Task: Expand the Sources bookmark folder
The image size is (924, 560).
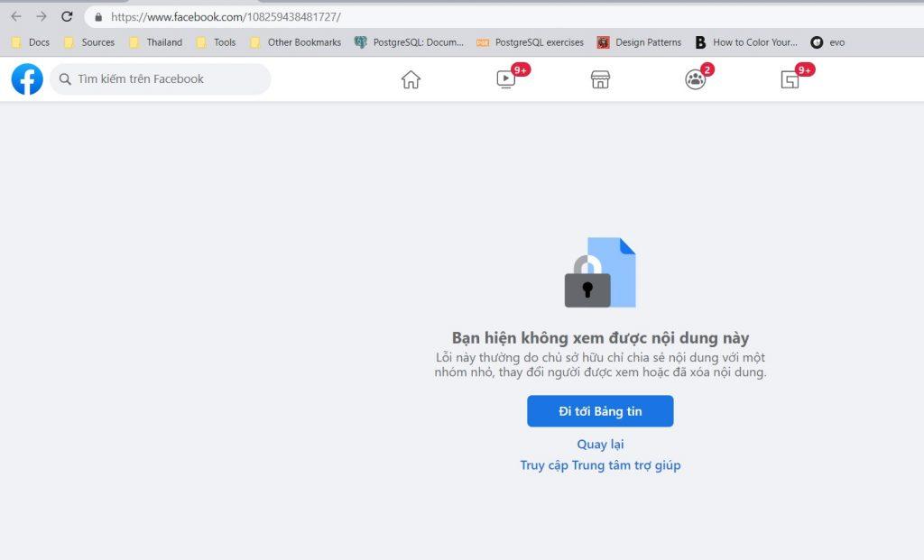Action: click(x=89, y=42)
